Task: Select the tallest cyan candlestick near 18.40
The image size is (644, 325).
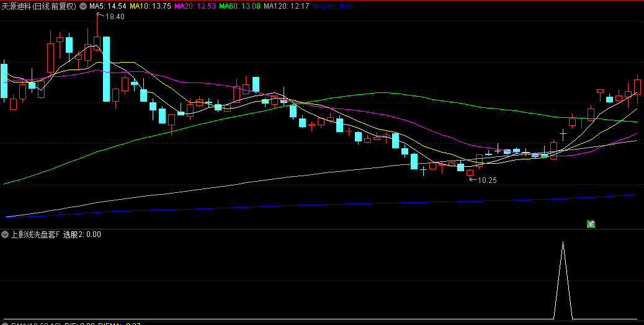Action: coord(106,69)
